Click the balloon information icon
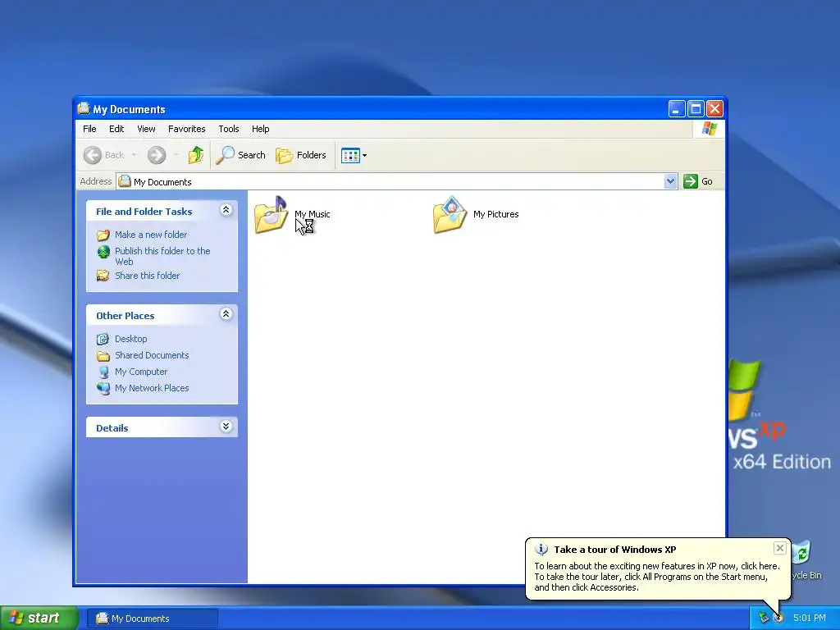 tap(541, 550)
